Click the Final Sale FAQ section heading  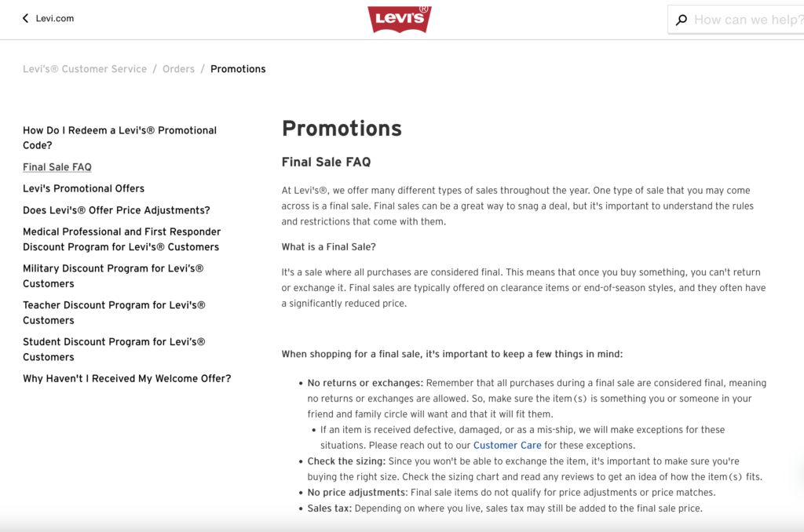click(x=328, y=162)
